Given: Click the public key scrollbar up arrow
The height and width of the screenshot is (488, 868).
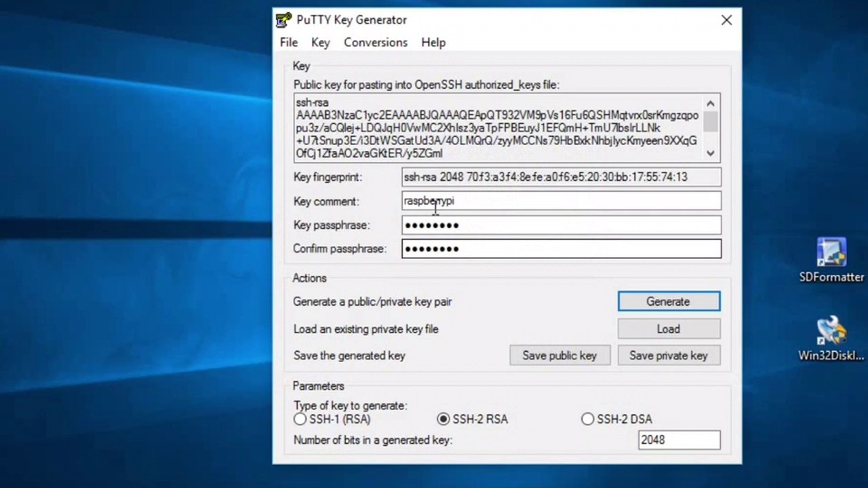Looking at the screenshot, I should pos(710,104).
